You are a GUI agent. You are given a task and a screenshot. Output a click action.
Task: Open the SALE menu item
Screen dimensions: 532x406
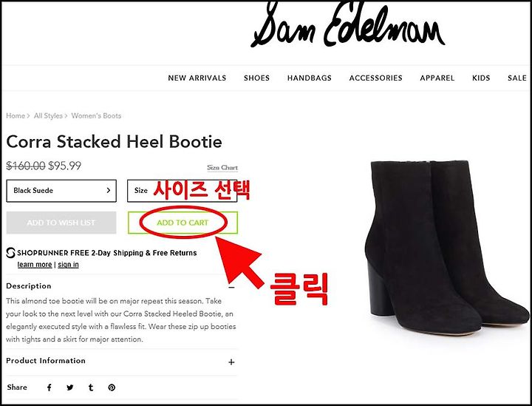click(x=517, y=78)
